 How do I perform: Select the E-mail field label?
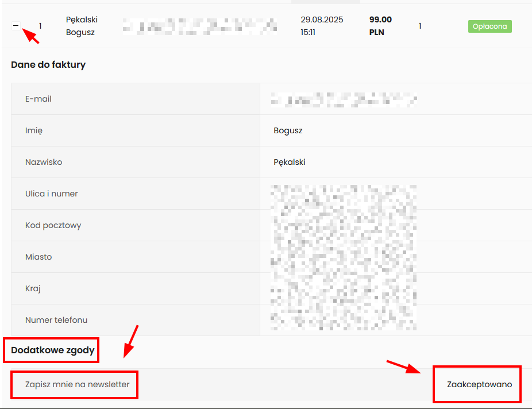click(38, 99)
